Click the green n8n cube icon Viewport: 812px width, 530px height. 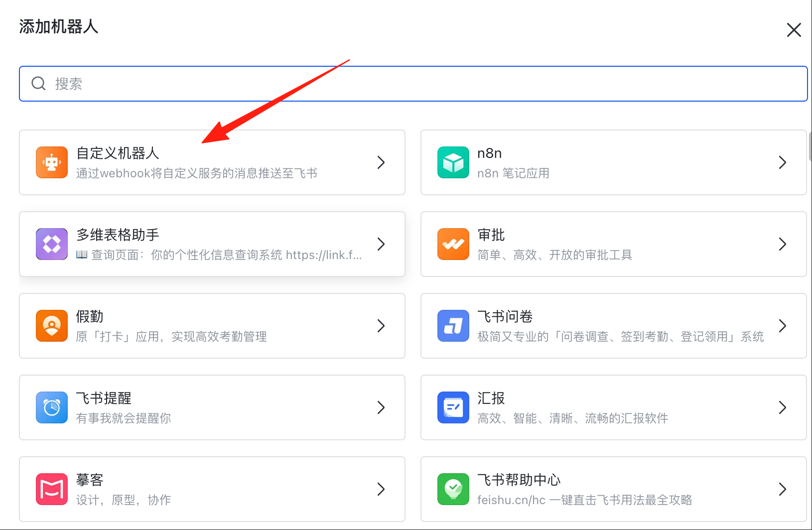click(x=453, y=162)
